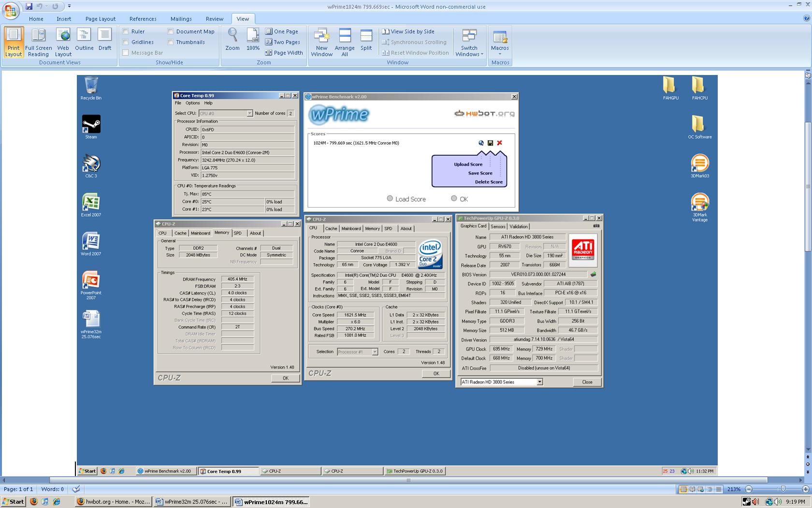
Task: Click the zoom slider thumb
Action: click(x=783, y=489)
